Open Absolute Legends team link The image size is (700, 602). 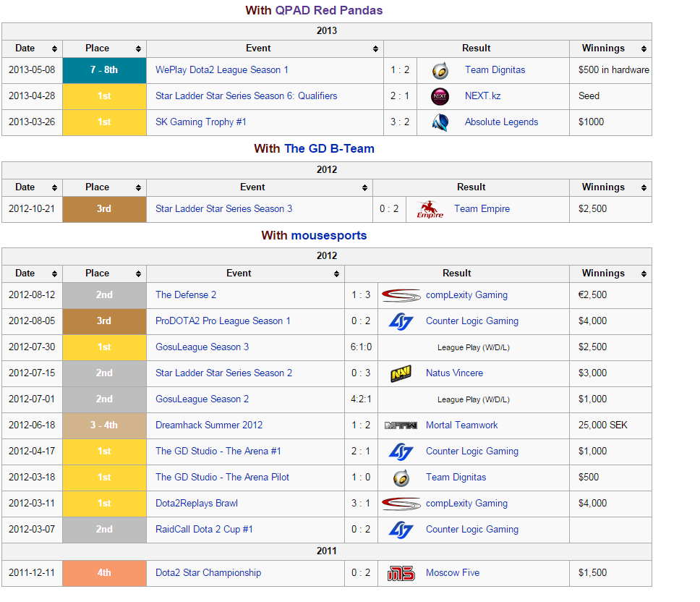tap(501, 122)
